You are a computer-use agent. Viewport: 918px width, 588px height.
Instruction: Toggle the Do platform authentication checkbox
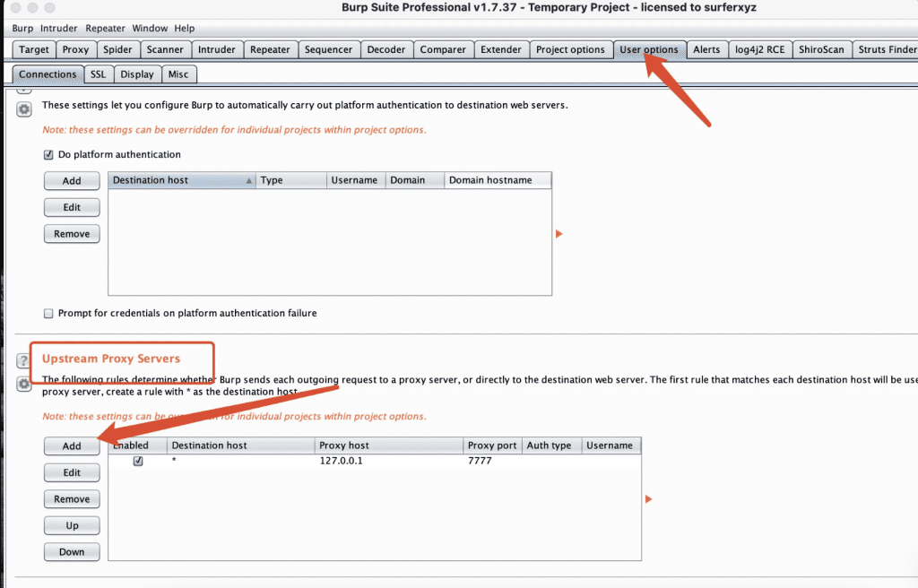pyautogui.click(x=48, y=154)
